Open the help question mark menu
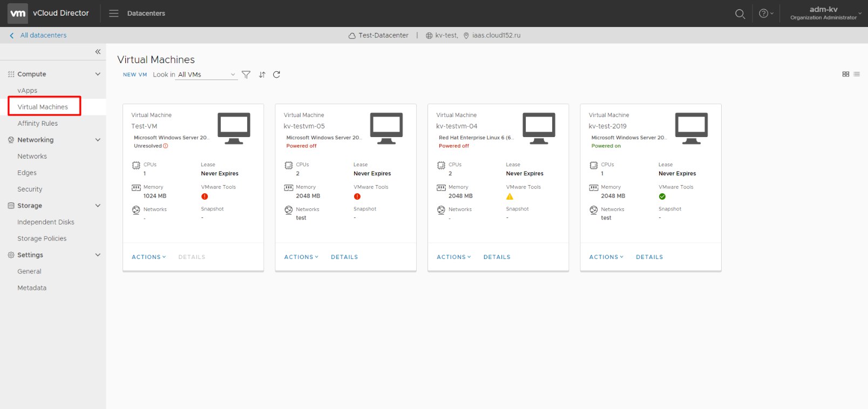Viewport: 868px width, 409px height. (x=766, y=13)
